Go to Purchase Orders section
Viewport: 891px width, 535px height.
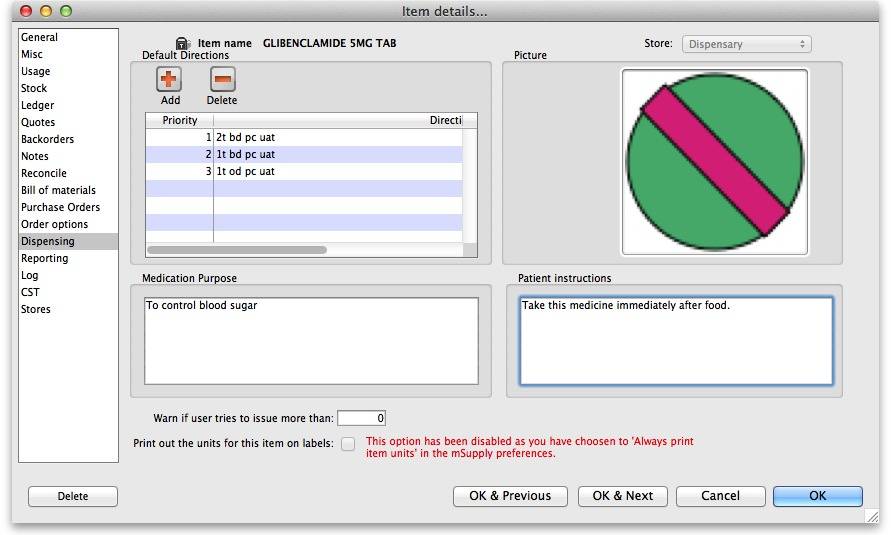60,207
